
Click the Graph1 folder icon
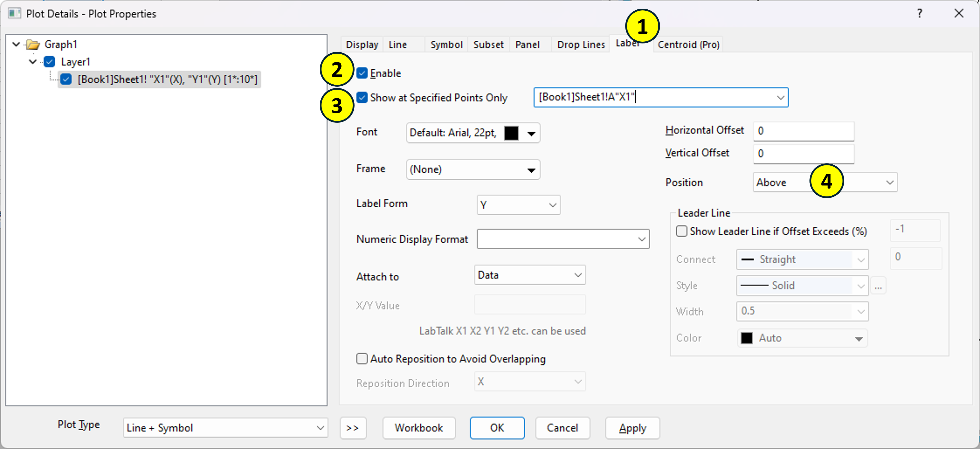tap(33, 44)
